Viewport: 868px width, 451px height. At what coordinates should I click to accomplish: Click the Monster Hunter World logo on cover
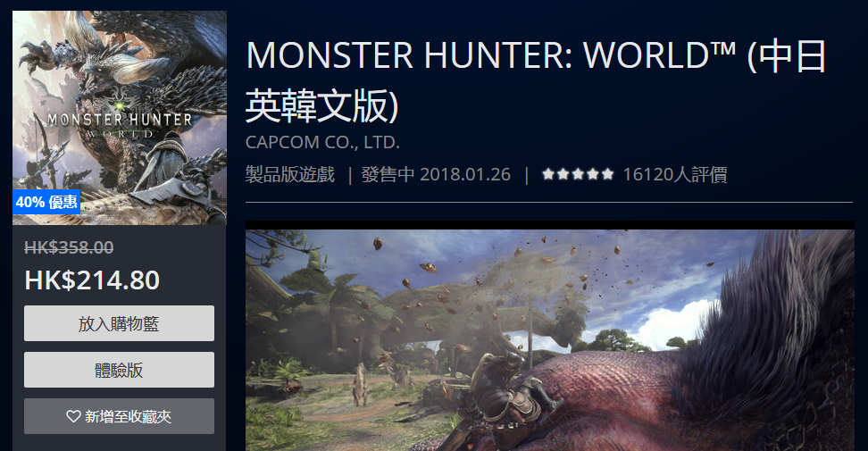120,124
